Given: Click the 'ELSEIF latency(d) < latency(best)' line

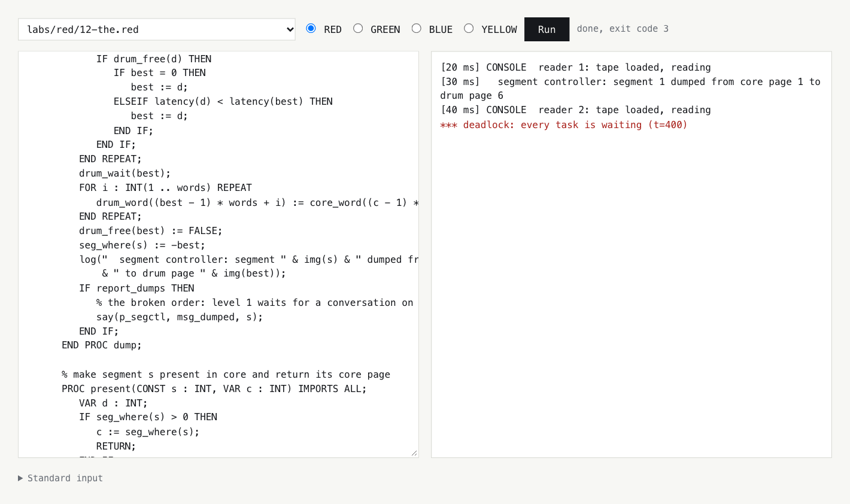Looking at the screenshot, I should point(223,102).
